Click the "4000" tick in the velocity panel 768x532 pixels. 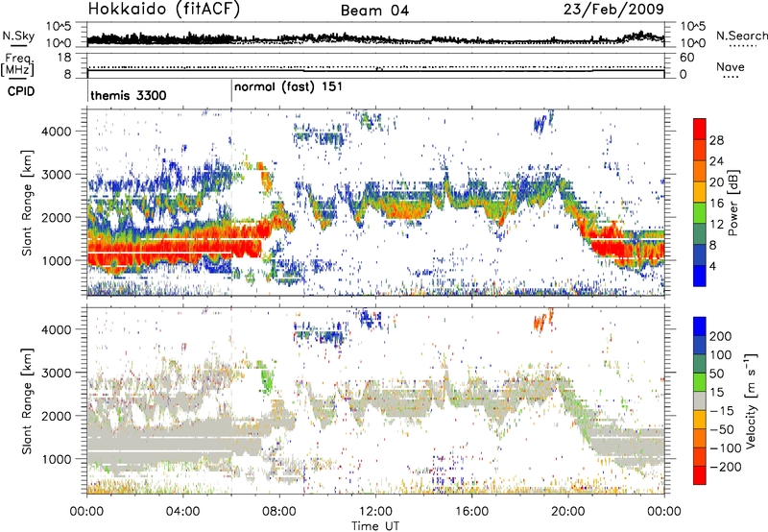pos(56,329)
